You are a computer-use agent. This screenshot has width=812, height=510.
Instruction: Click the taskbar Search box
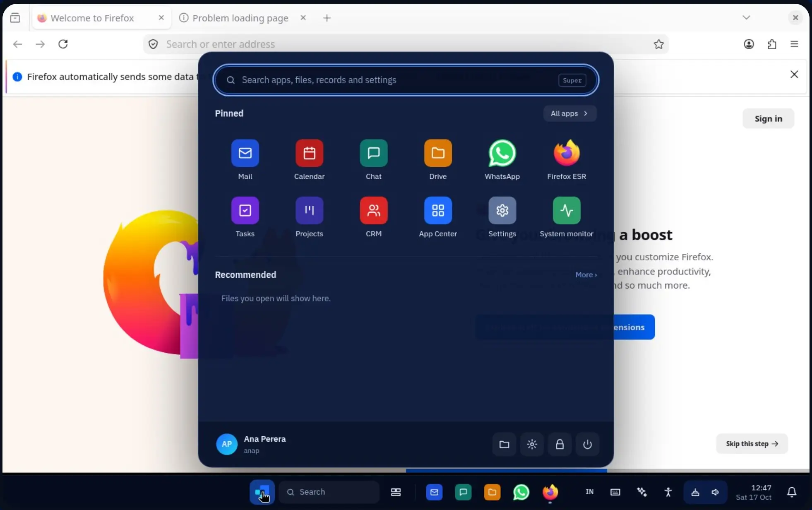(x=329, y=492)
